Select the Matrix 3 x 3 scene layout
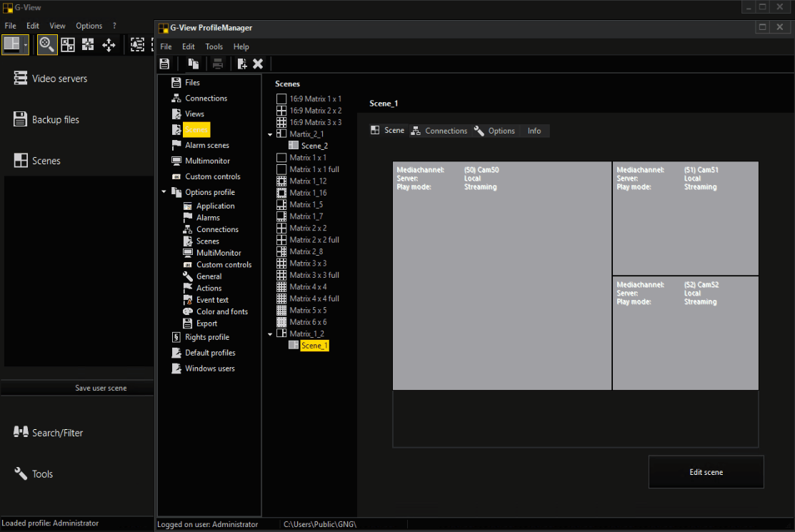The width and height of the screenshot is (795, 532). tap(308, 264)
